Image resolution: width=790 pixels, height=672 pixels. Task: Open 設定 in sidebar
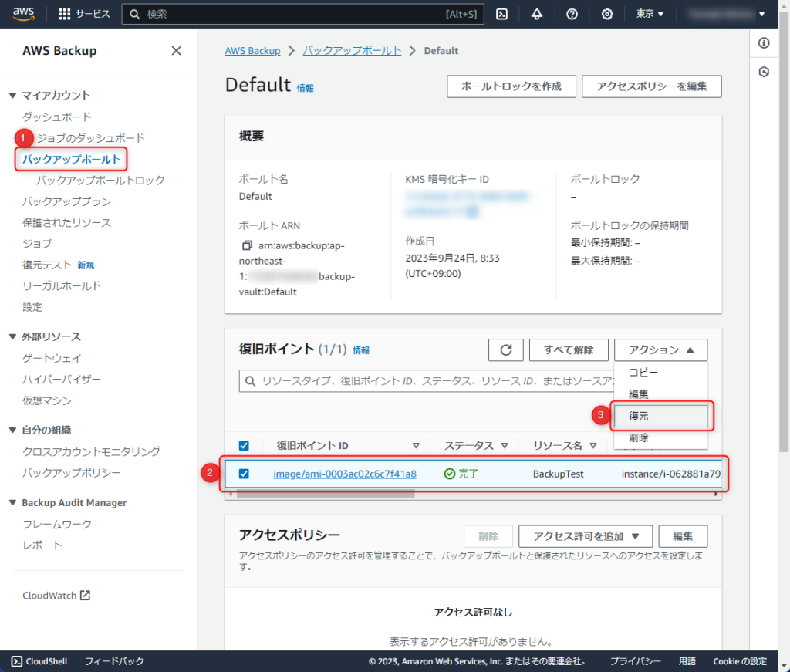[x=32, y=307]
